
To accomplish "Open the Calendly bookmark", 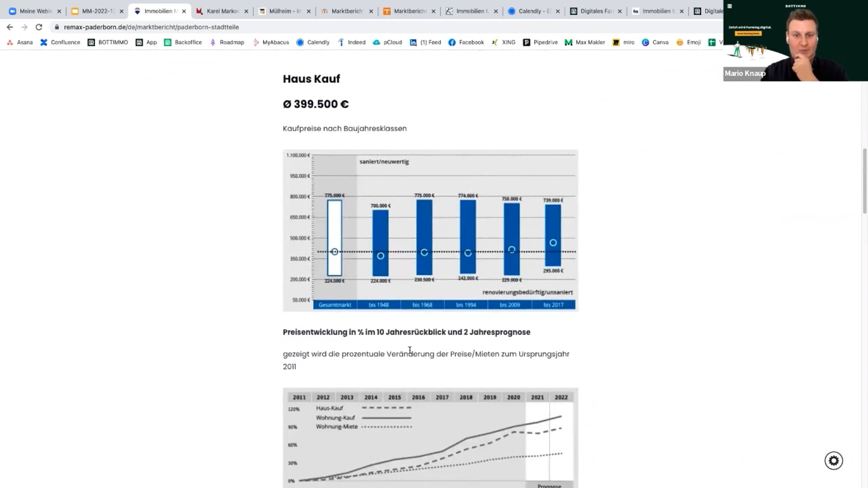I will pos(313,42).
